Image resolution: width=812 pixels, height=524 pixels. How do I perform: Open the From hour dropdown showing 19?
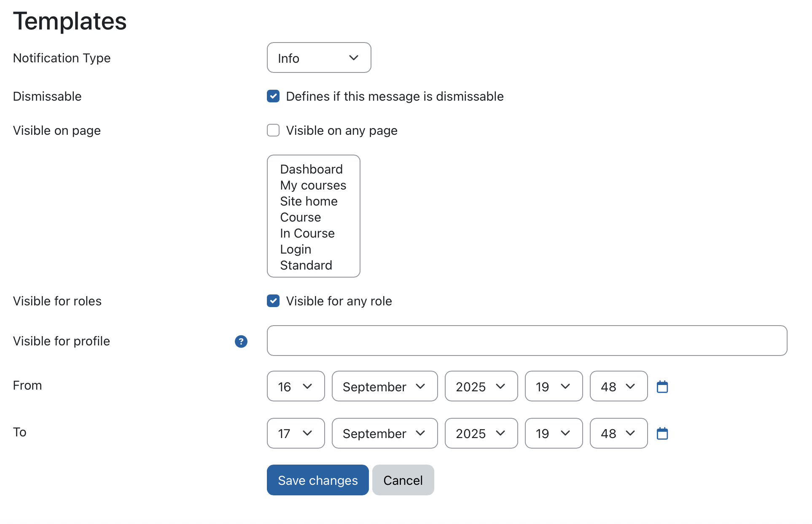tap(554, 386)
